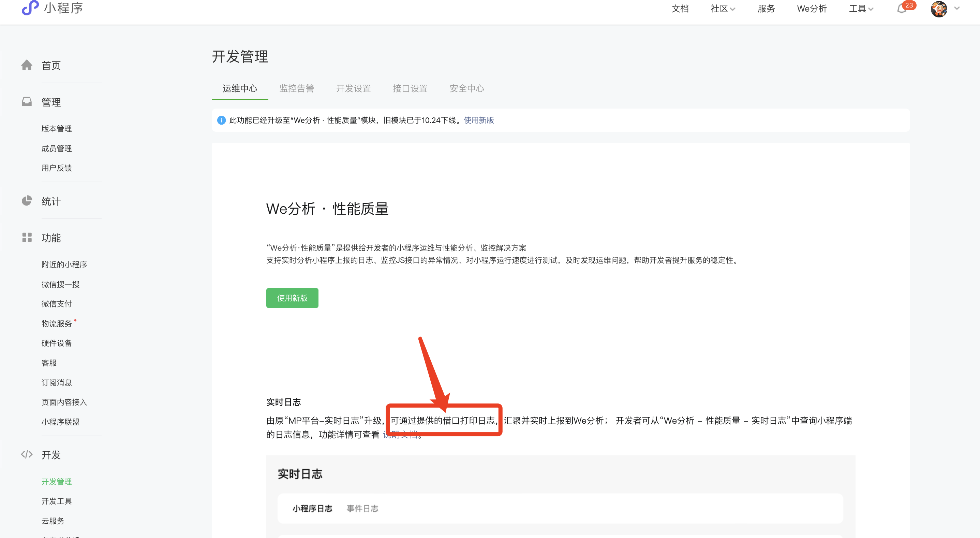Click the blue info icon in notice
Image resolution: width=980 pixels, height=538 pixels.
pyautogui.click(x=221, y=120)
